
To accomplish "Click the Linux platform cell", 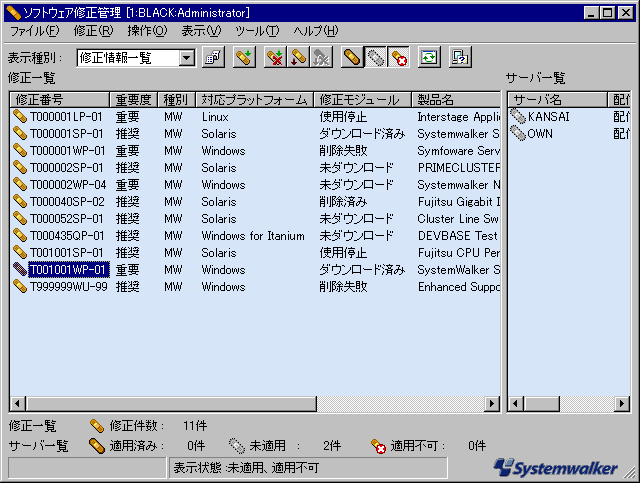I will [x=215, y=117].
